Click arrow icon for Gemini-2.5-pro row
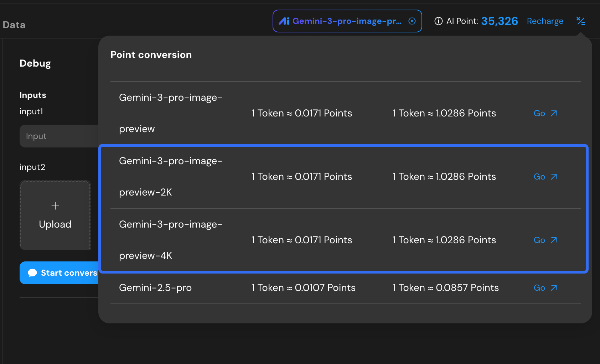The height and width of the screenshot is (364, 600). [x=554, y=288]
